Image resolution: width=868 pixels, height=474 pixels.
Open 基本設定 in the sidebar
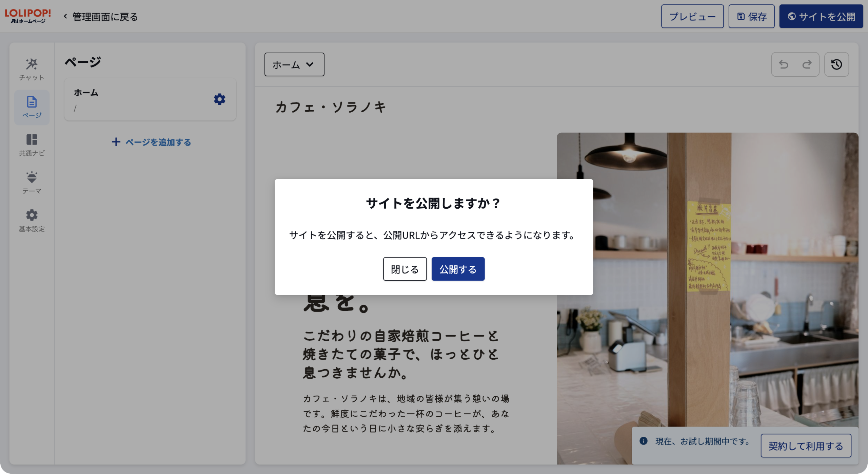[32, 221]
